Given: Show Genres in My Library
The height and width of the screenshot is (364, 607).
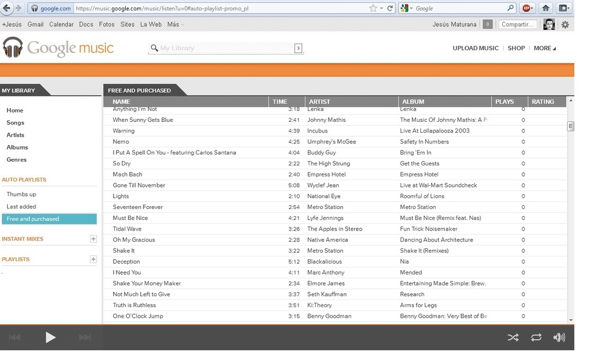Looking at the screenshot, I should tap(16, 159).
